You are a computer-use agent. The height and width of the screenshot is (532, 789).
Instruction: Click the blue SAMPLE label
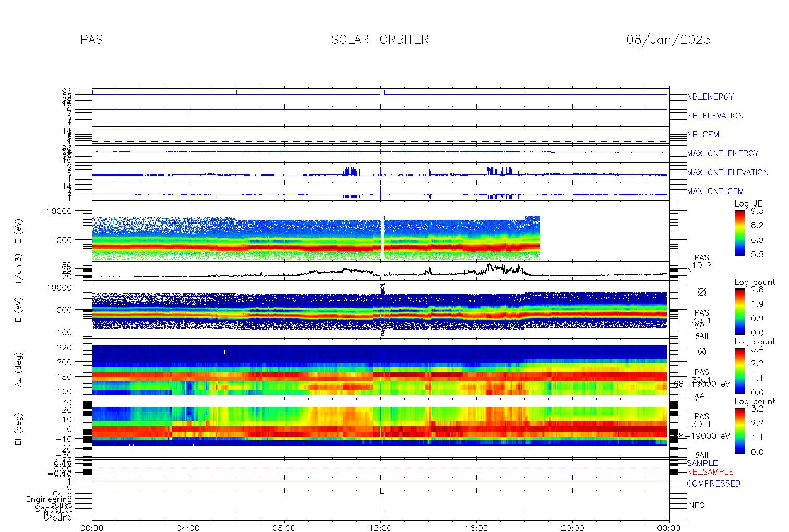point(702,463)
